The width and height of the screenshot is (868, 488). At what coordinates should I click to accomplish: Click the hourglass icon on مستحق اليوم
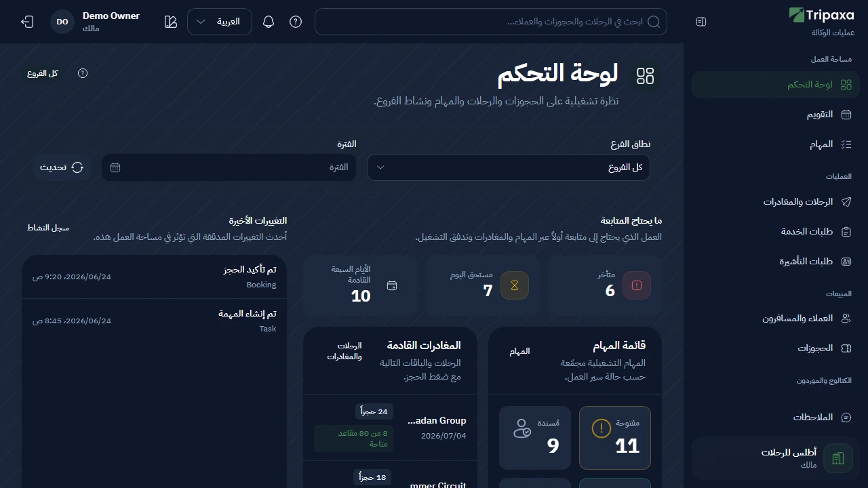click(515, 285)
